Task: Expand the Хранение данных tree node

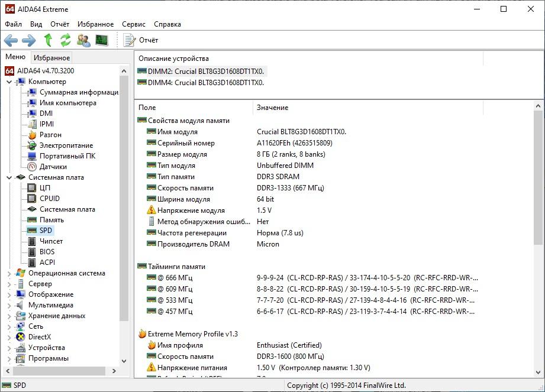Action: pos(9,316)
